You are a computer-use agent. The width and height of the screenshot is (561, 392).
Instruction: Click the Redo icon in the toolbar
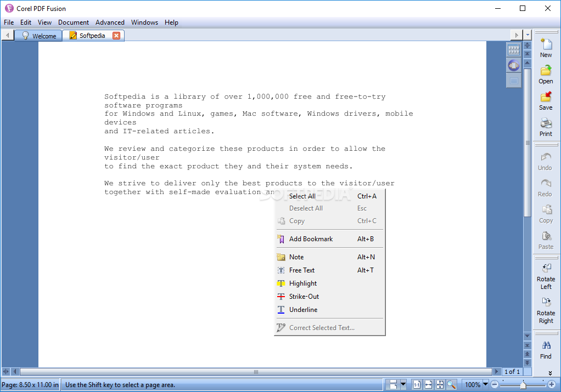[546, 183]
